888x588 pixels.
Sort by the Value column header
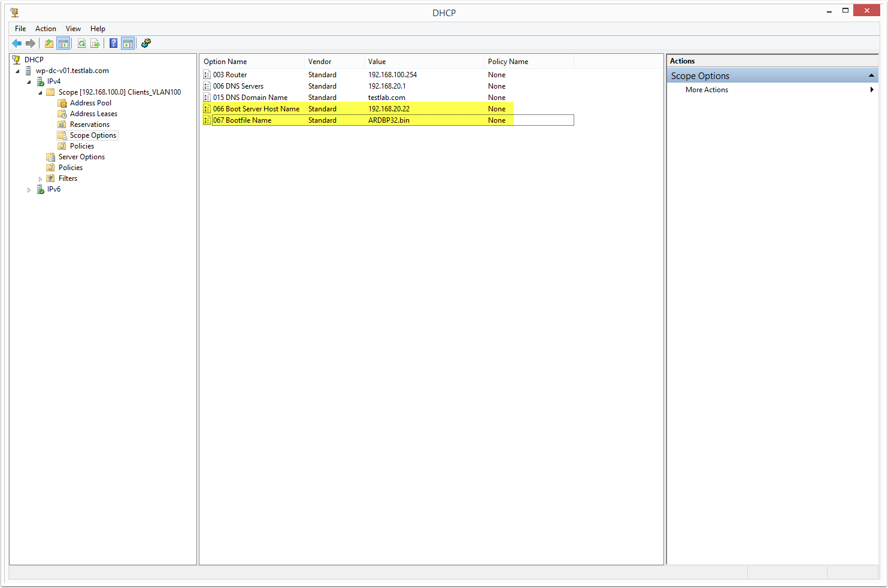424,62
